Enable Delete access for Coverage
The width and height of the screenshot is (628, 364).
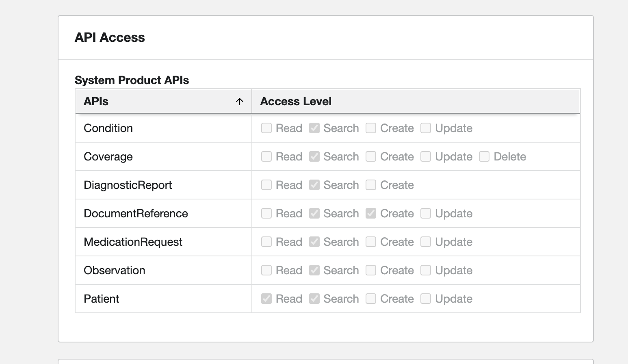[x=484, y=157]
